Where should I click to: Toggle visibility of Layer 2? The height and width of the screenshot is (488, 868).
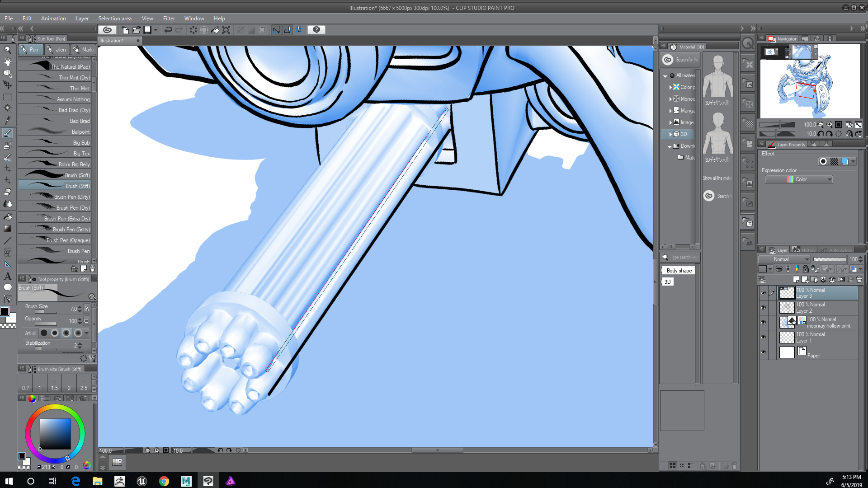[x=764, y=307]
